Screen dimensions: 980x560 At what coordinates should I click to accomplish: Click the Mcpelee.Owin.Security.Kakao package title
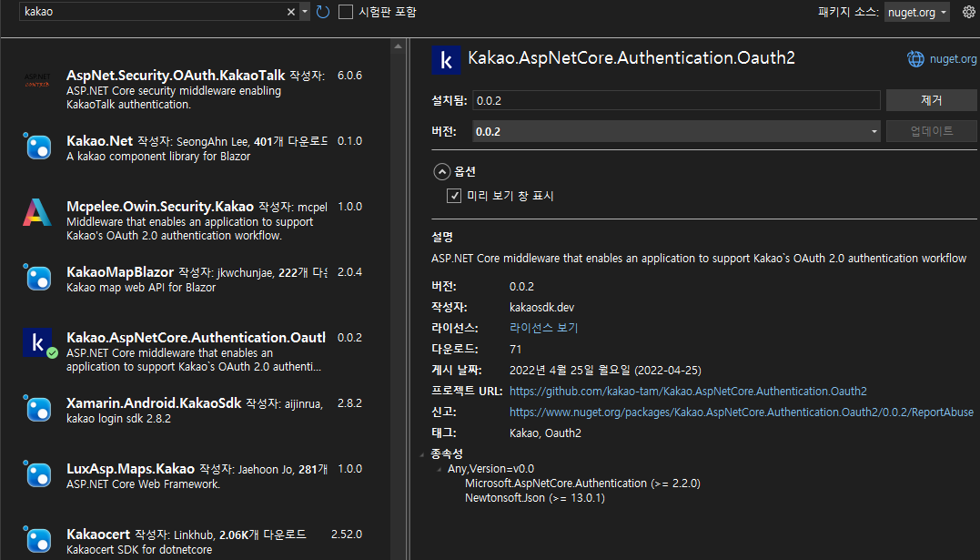click(160, 207)
